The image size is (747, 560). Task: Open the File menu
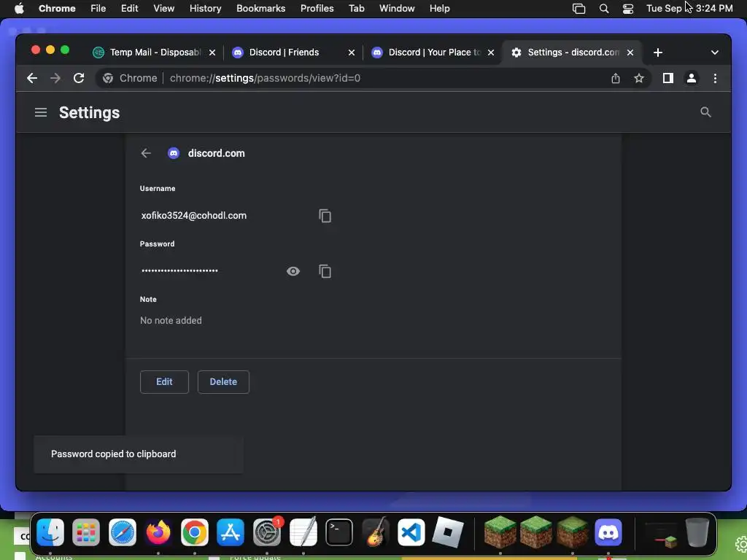click(x=98, y=9)
